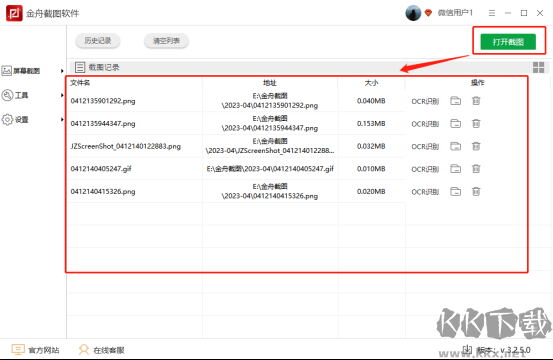Viewport: 553px width, 360px height.
Task: Expand the 设置 submenu arrow
Action: (x=62, y=120)
